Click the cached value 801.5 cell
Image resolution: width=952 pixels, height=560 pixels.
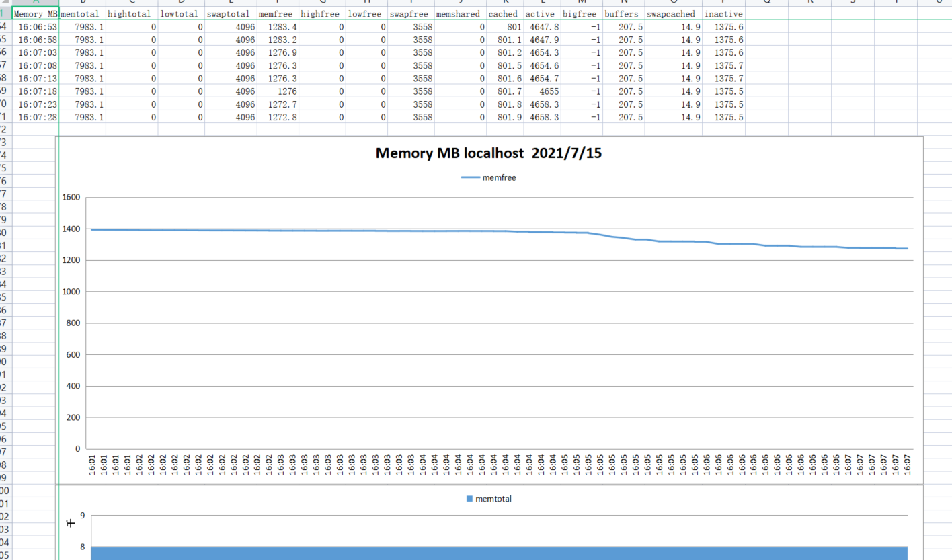503,66
